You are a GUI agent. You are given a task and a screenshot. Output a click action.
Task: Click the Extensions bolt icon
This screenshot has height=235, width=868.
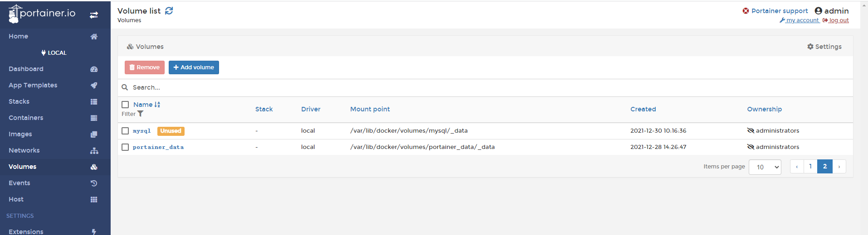[94, 232]
